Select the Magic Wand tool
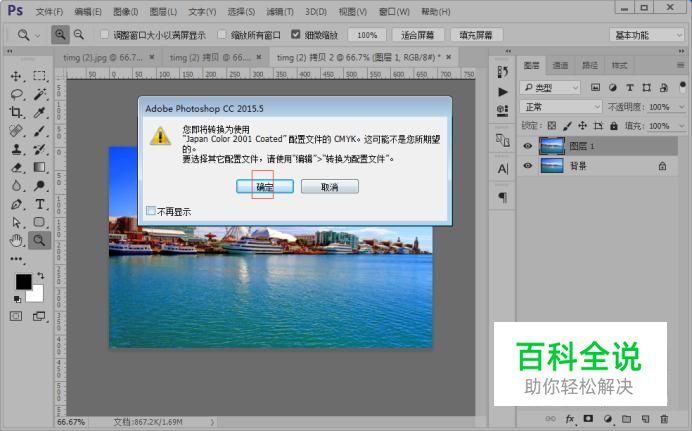Image resolution: width=692 pixels, height=431 pixels. [39, 94]
